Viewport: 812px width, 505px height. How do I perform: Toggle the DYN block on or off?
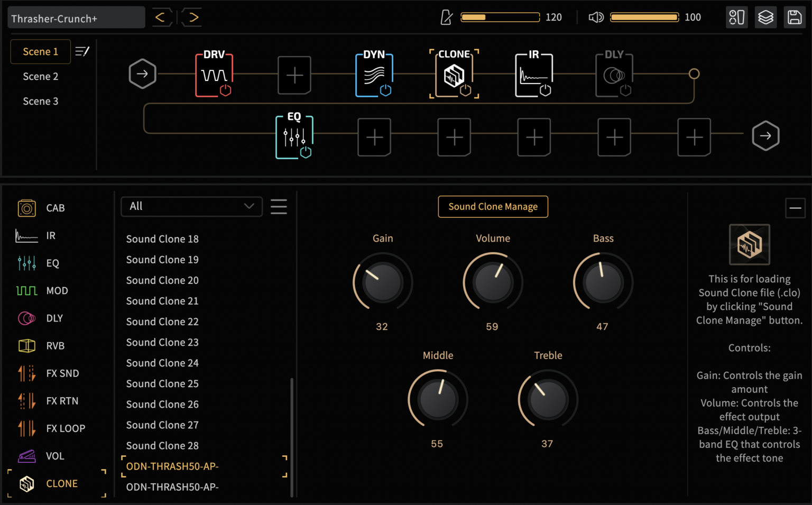(386, 90)
